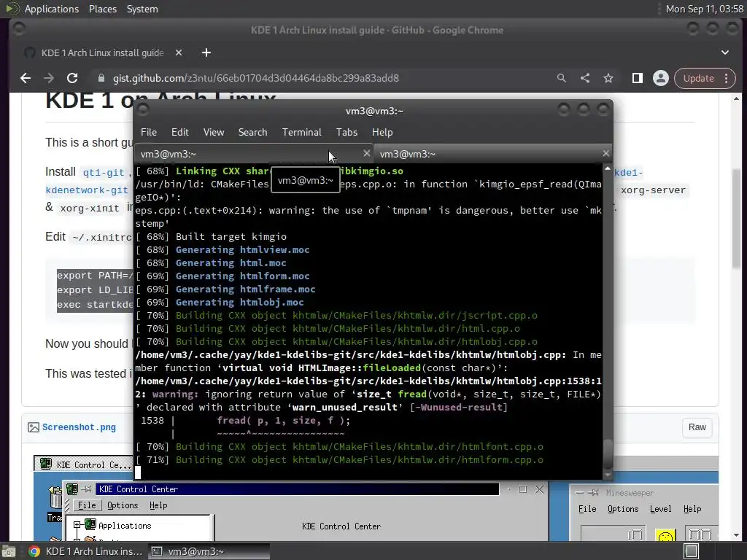Viewport: 747px width, 560px height.
Task: Click the xorg-server code text on page
Action: tap(653, 190)
